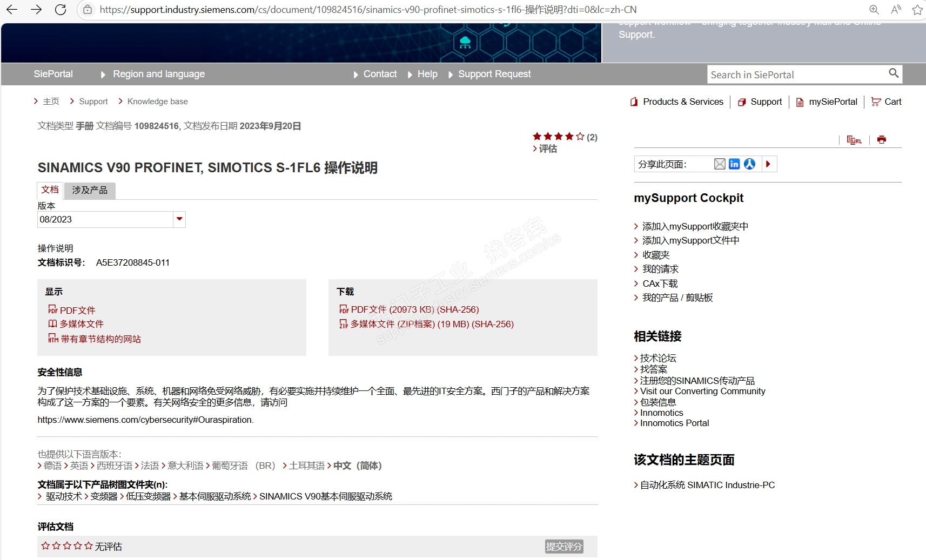Go back with the browser back arrow
926x560 pixels.
point(11,9)
